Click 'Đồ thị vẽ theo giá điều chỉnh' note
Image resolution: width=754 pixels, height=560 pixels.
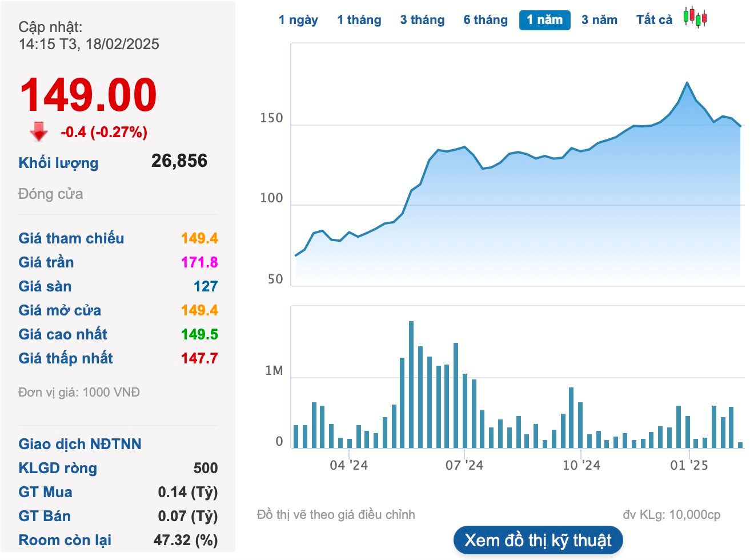point(336,515)
